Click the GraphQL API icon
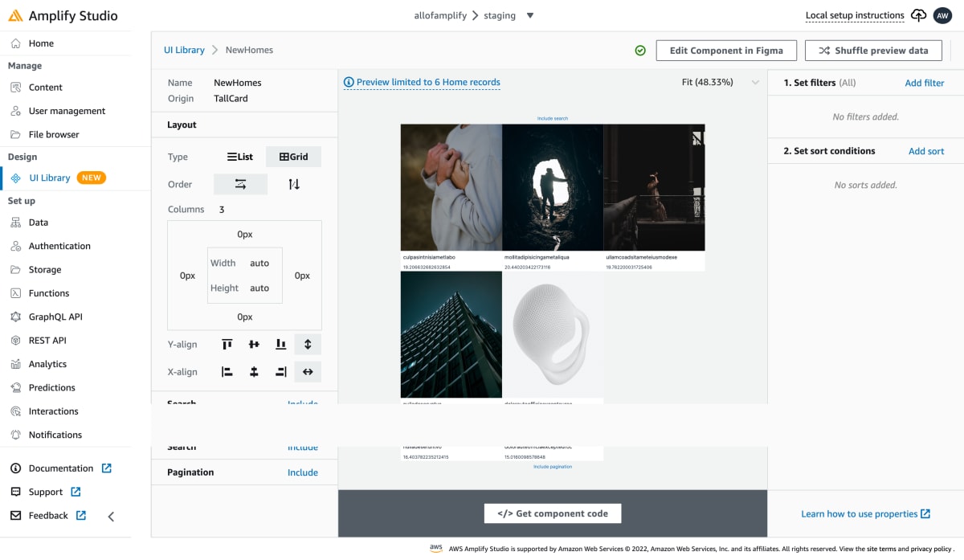Image resolution: width=964 pixels, height=560 pixels. coord(16,317)
